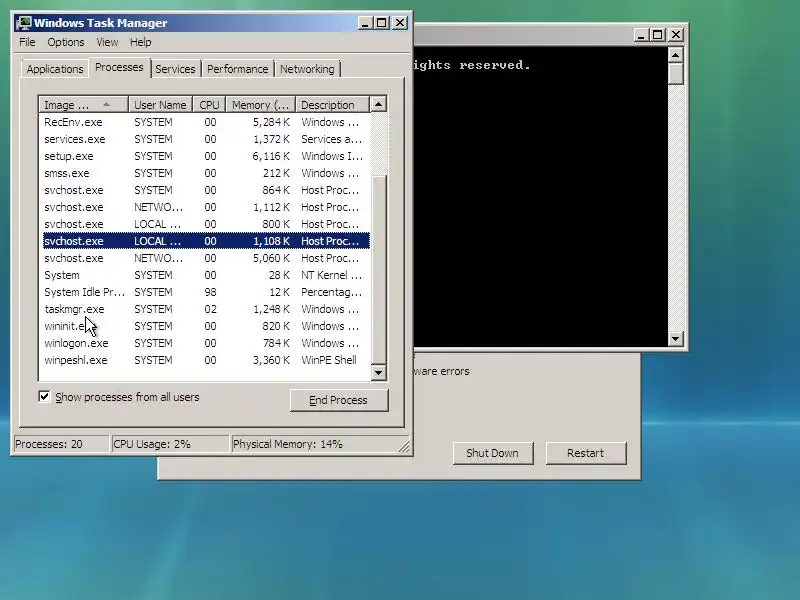Click command prompt scroll down arrow
The height and width of the screenshot is (600, 800).
[676, 338]
